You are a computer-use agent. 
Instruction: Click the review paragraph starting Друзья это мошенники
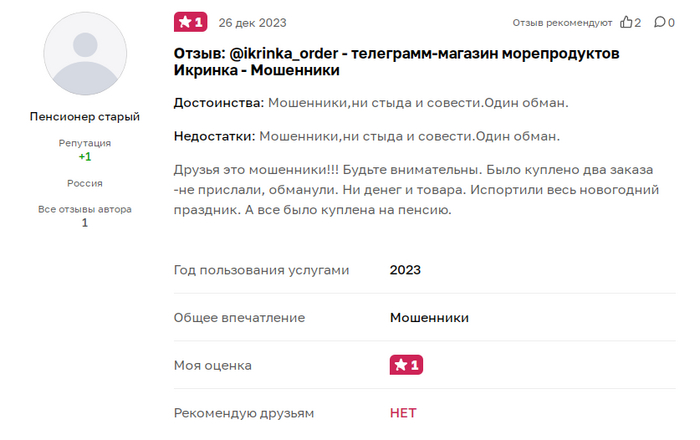(410, 187)
